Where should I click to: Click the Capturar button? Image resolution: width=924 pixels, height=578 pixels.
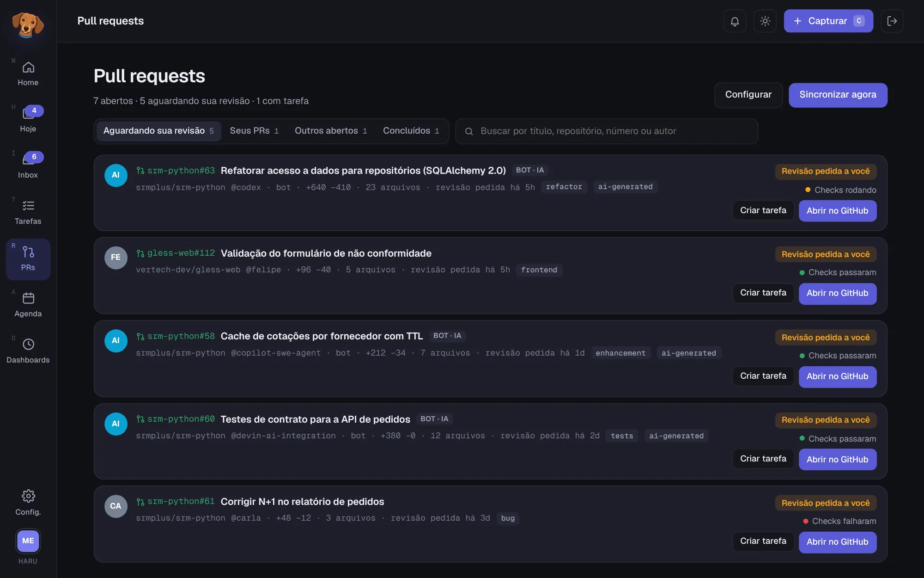tap(828, 21)
